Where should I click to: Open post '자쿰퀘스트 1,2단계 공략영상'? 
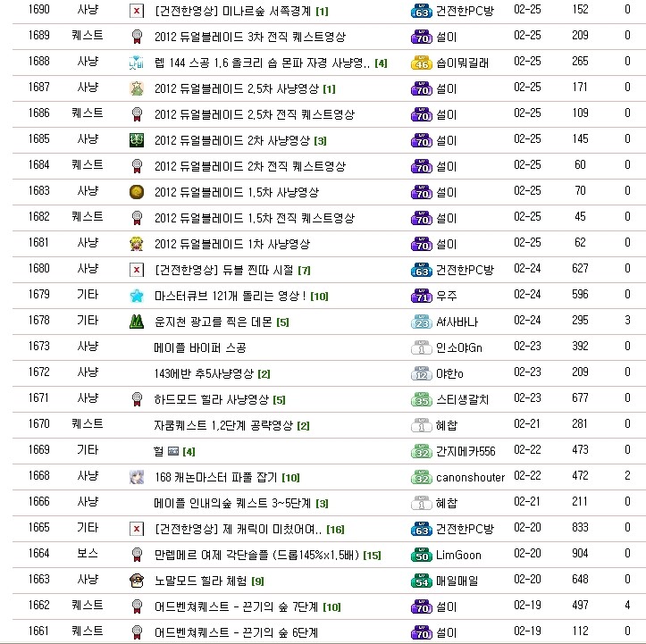(223, 425)
